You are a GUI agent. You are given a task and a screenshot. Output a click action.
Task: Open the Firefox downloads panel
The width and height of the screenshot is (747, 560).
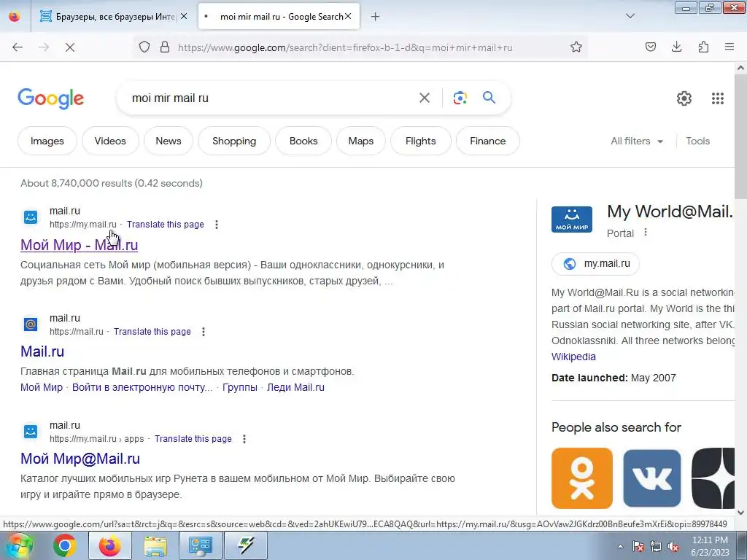click(x=676, y=47)
